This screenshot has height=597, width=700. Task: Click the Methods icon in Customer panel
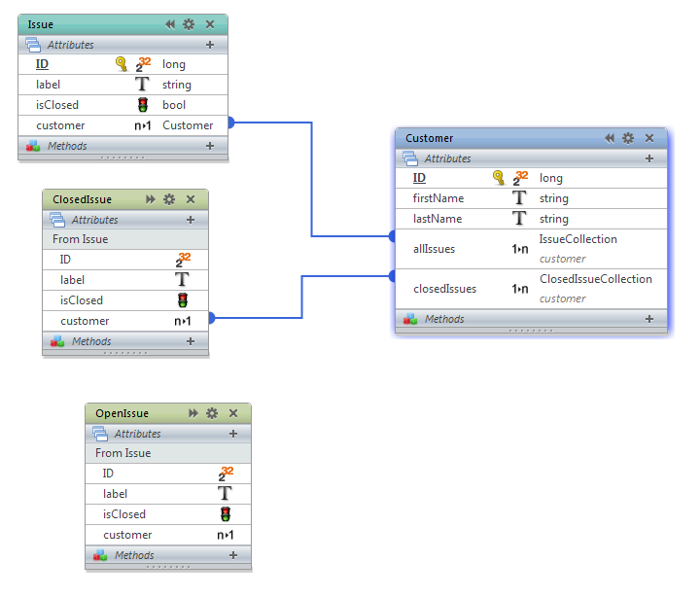click(410, 319)
